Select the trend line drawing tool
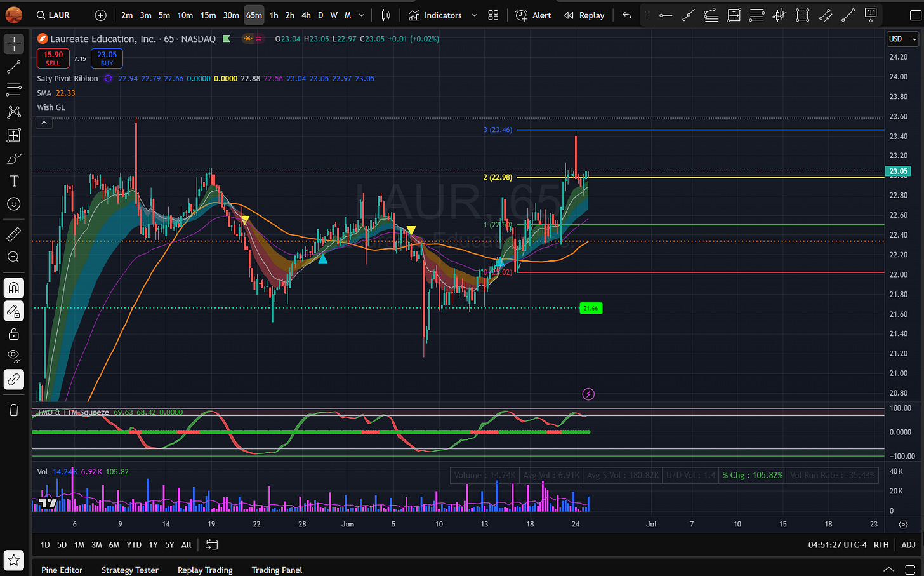The height and width of the screenshot is (576, 924). [x=14, y=67]
